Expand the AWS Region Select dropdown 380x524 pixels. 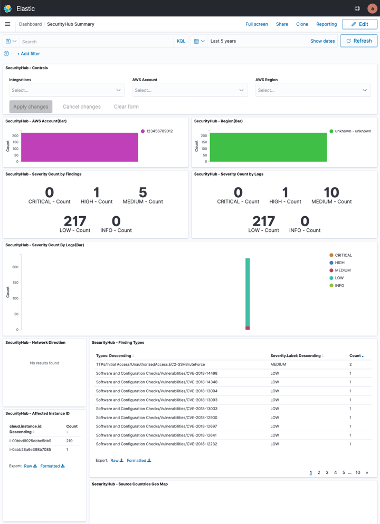[x=313, y=90]
